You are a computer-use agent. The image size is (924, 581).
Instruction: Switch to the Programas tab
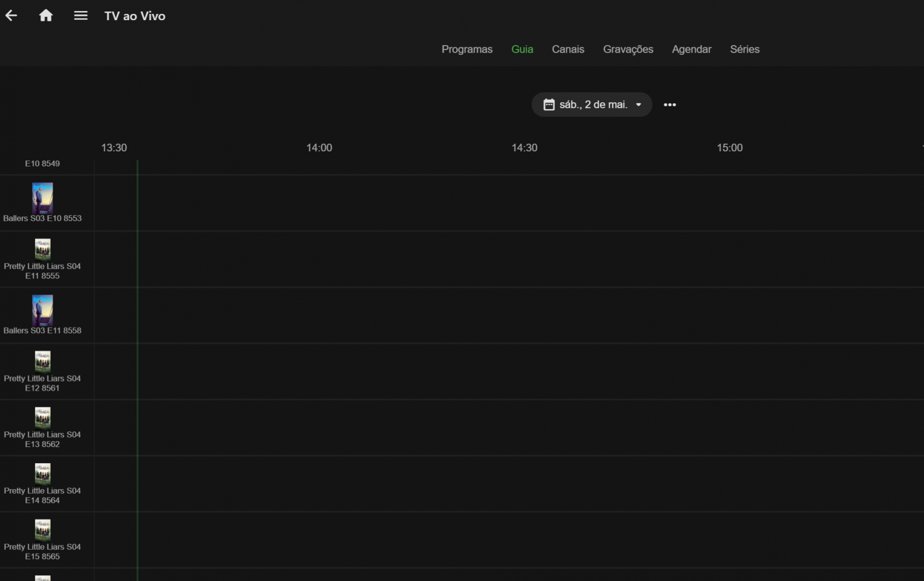point(467,49)
